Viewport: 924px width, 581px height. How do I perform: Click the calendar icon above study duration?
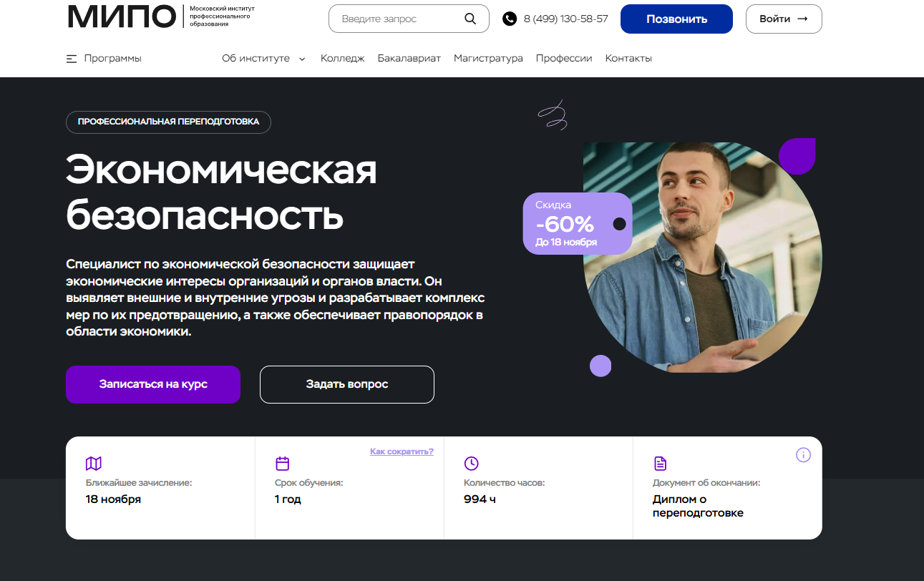click(283, 463)
